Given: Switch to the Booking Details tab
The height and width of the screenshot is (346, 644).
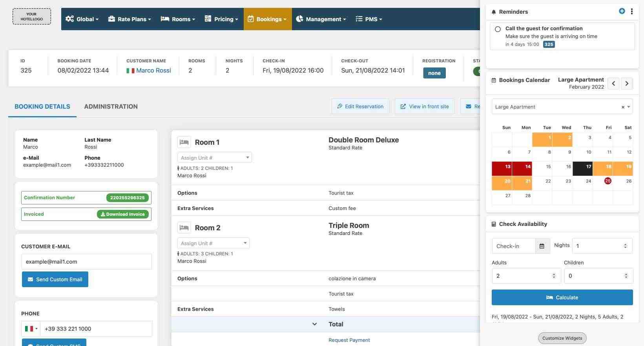Looking at the screenshot, I should (x=42, y=106).
